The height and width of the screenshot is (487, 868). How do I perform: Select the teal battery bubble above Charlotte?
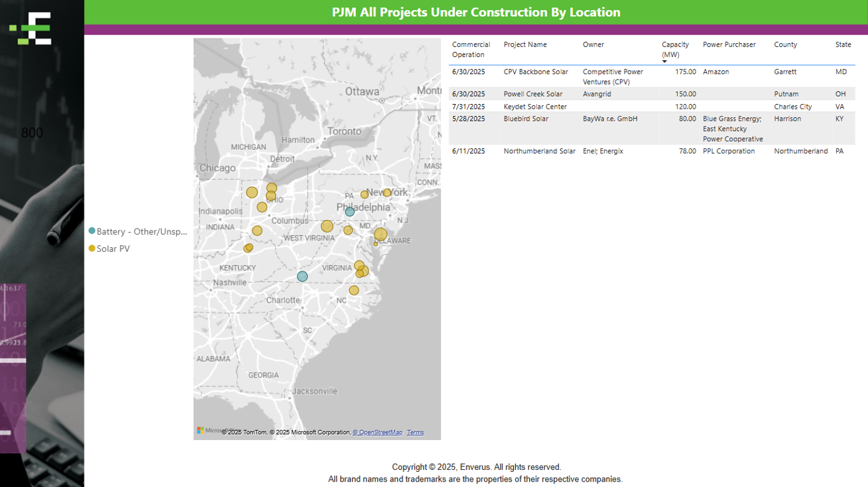click(x=302, y=276)
